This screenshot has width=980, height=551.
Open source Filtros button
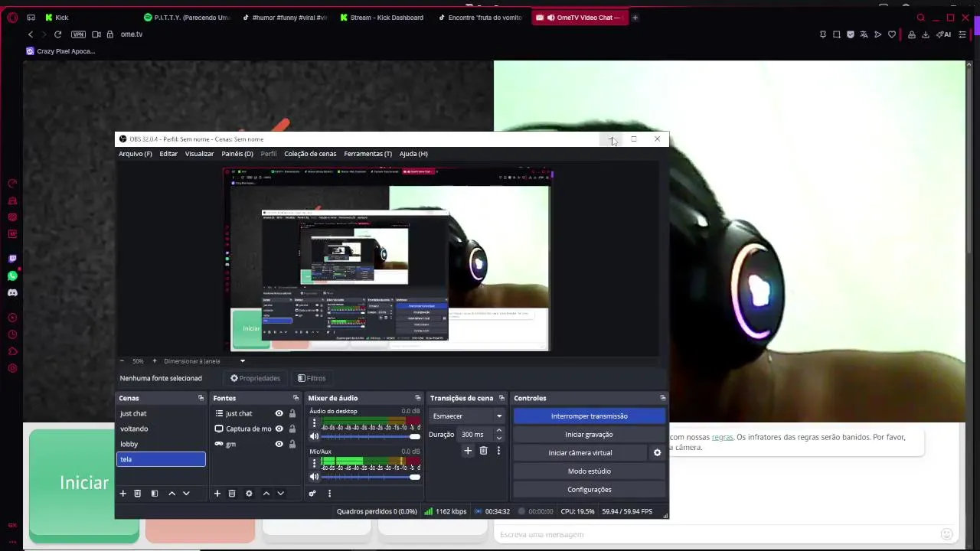[x=312, y=378]
